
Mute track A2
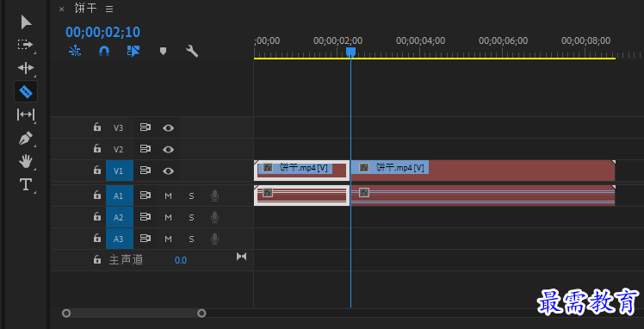tap(168, 217)
